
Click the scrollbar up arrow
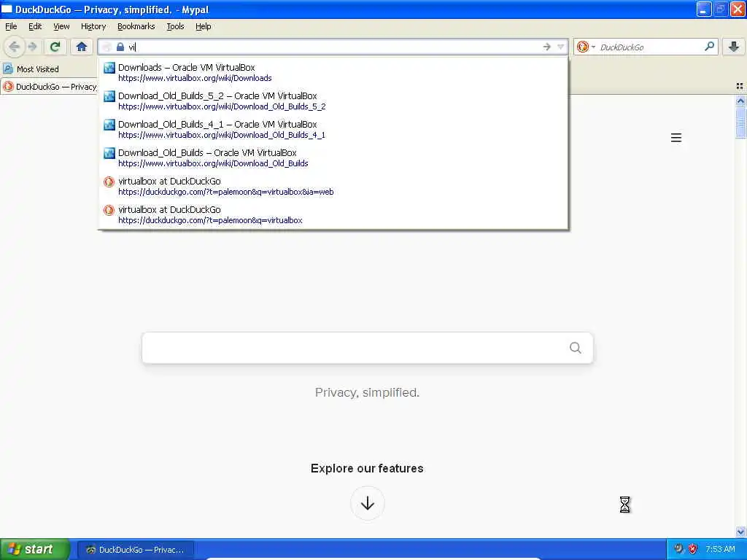(740, 101)
